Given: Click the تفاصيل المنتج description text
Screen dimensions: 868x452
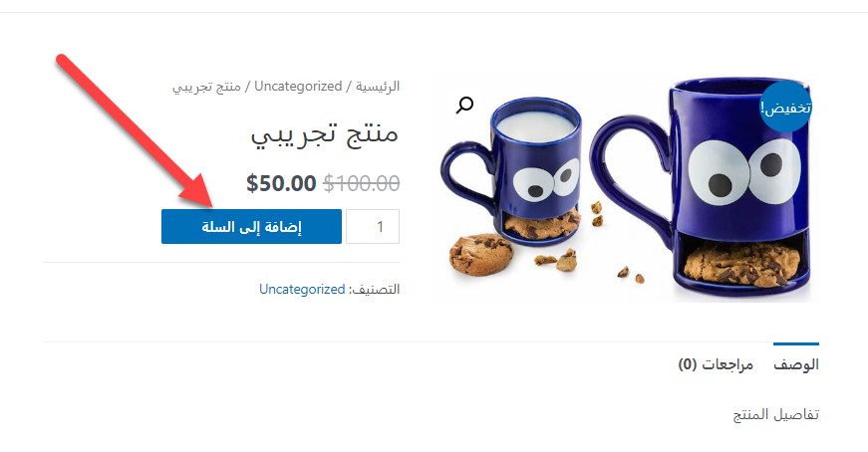Looking at the screenshot, I should click(x=776, y=414).
